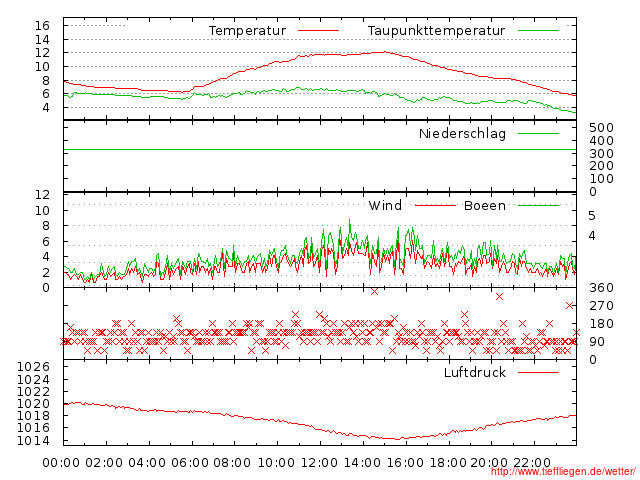Click the 100 precipitation axis value

coord(601,179)
